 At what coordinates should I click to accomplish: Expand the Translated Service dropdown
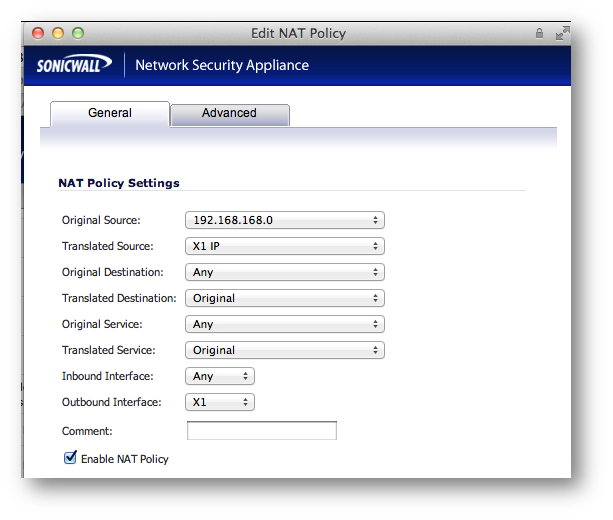coord(284,350)
